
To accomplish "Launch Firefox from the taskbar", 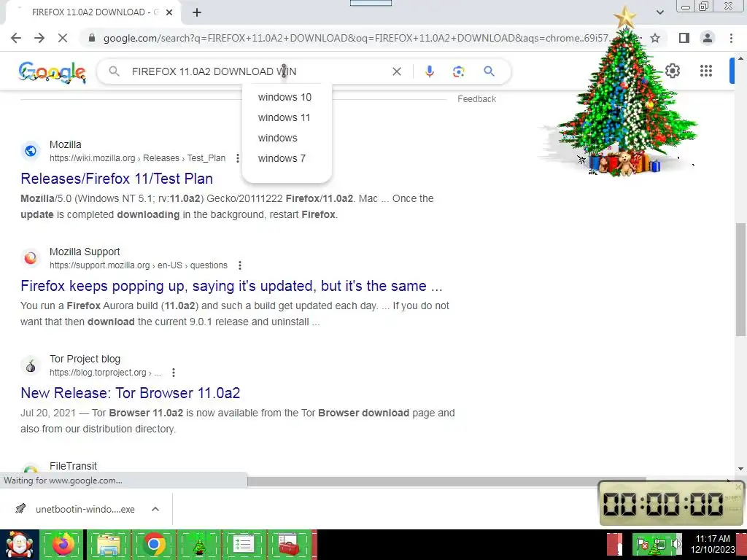I will [x=63, y=545].
